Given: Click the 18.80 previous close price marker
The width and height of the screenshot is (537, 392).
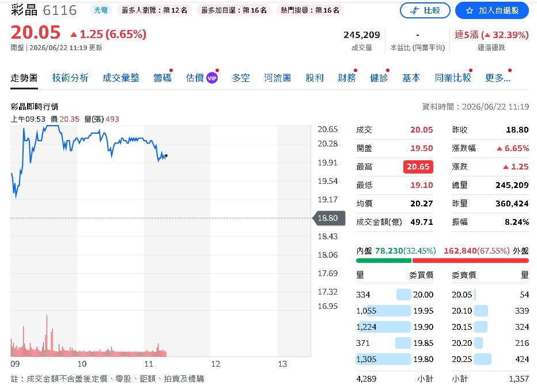Looking at the screenshot, I should (328, 218).
